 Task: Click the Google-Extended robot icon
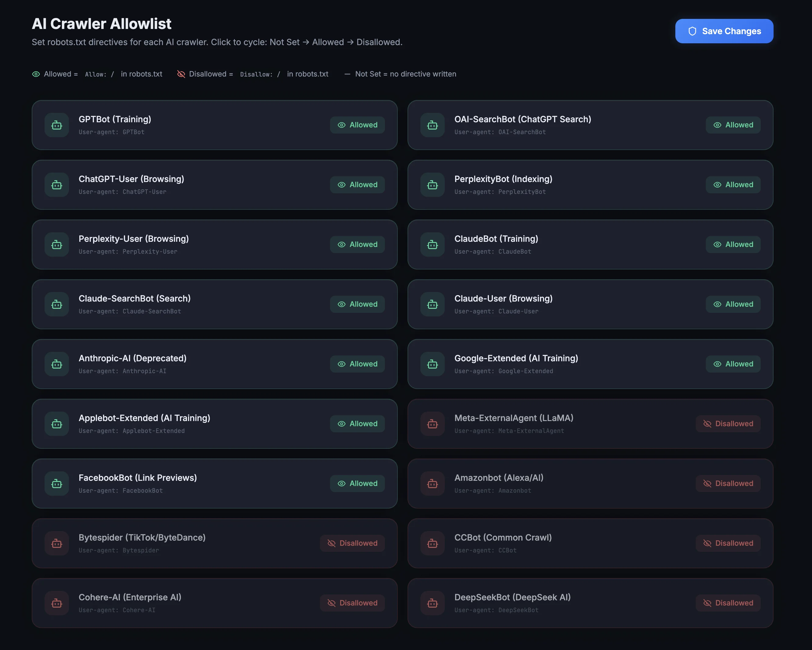click(432, 364)
